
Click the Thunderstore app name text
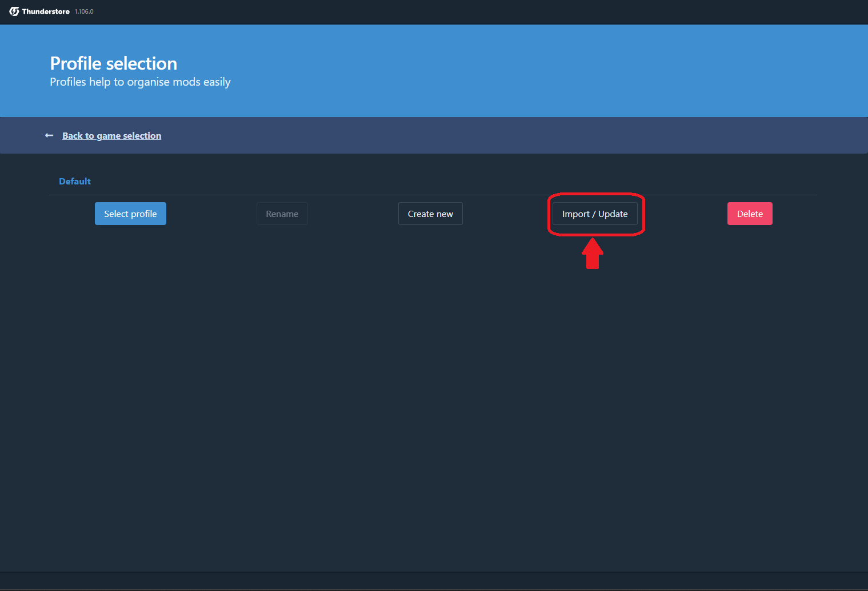46,11
